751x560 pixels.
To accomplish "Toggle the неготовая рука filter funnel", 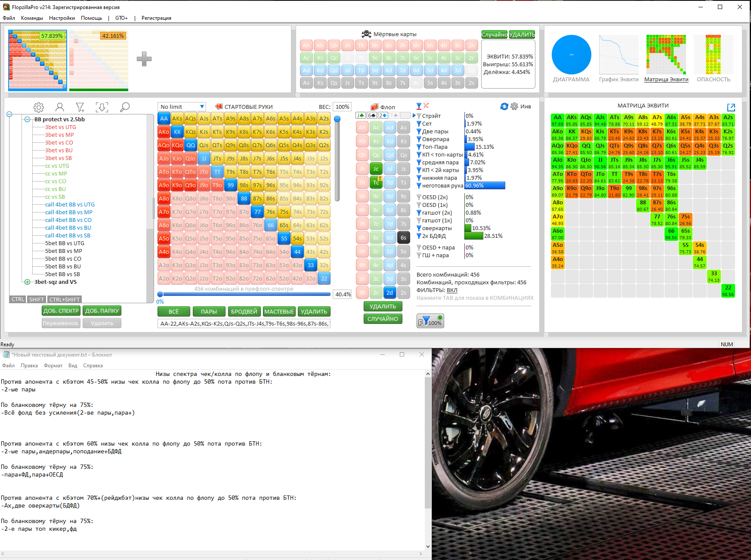I will pos(419,186).
